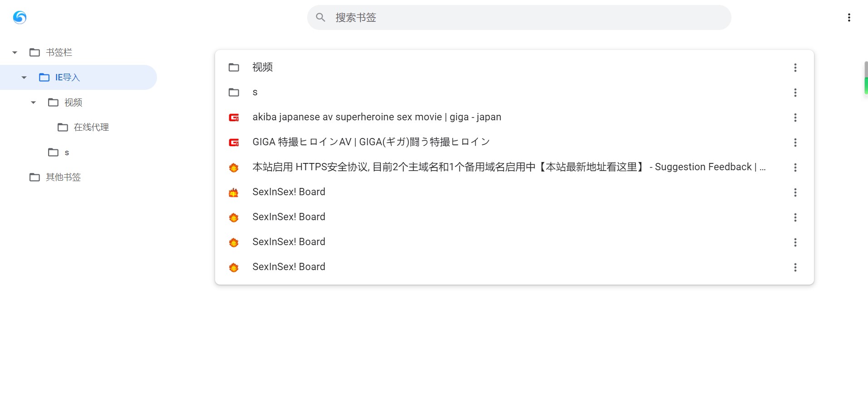Click the favicon of the last SexInSex! Board row

pyautogui.click(x=234, y=267)
